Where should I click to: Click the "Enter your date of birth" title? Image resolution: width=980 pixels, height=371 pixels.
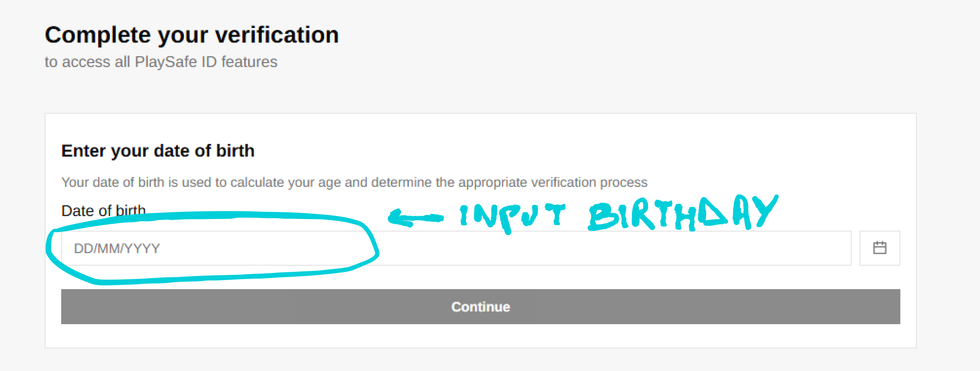point(158,151)
